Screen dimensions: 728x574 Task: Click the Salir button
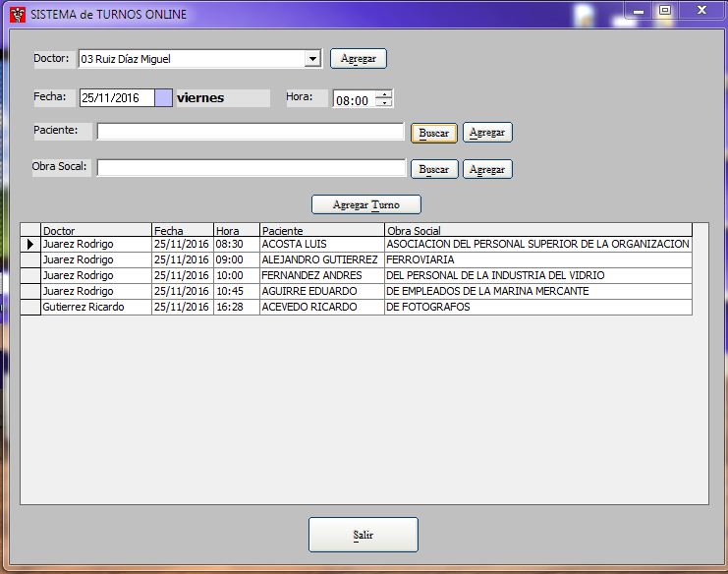coord(364,535)
